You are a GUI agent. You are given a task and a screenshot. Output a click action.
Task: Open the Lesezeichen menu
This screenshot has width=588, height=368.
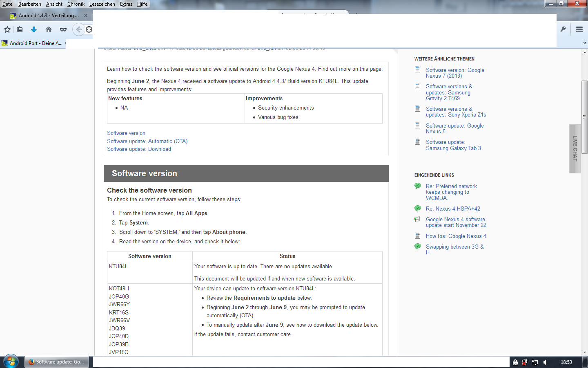102,4
